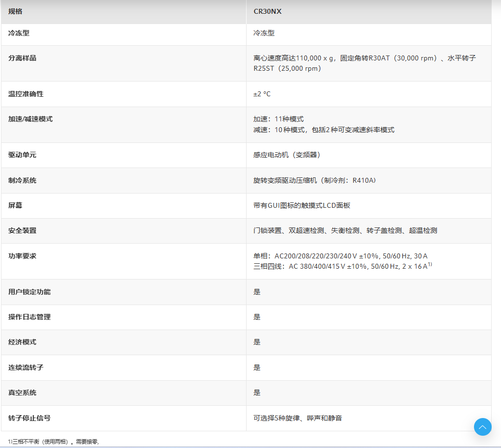
Task: Select the '是' value for 真空系统
Action: pos(257,392)
